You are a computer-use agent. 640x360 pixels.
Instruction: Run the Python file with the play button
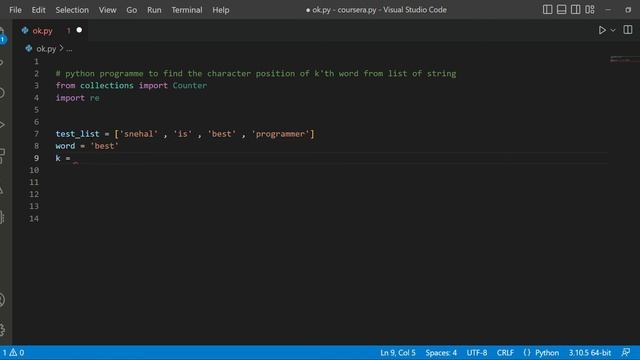602,30
